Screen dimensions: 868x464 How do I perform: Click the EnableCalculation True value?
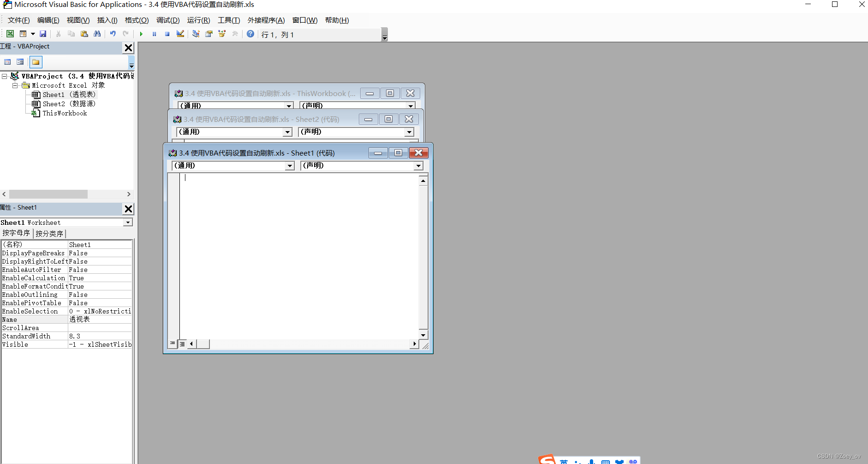click(x=100, y=278)
